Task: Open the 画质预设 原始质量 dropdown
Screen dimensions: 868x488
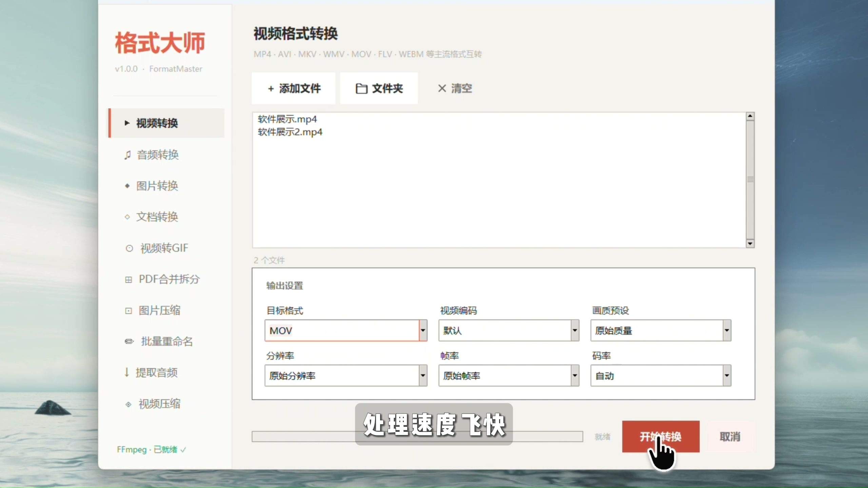Action: coord(660,330)
